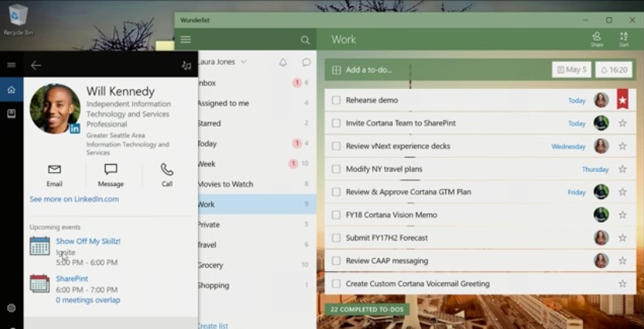Open Wunderlist search magnifier

[305, 40]
